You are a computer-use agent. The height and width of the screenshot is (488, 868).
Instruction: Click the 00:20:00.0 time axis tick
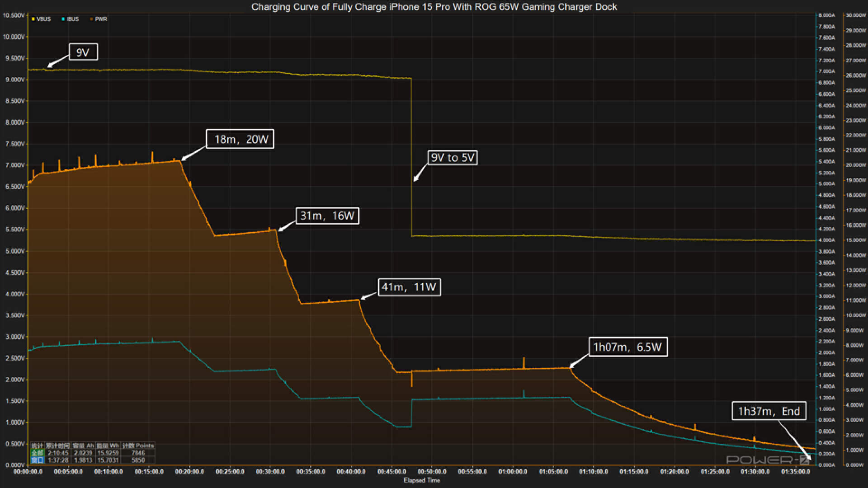click(189, 472)
